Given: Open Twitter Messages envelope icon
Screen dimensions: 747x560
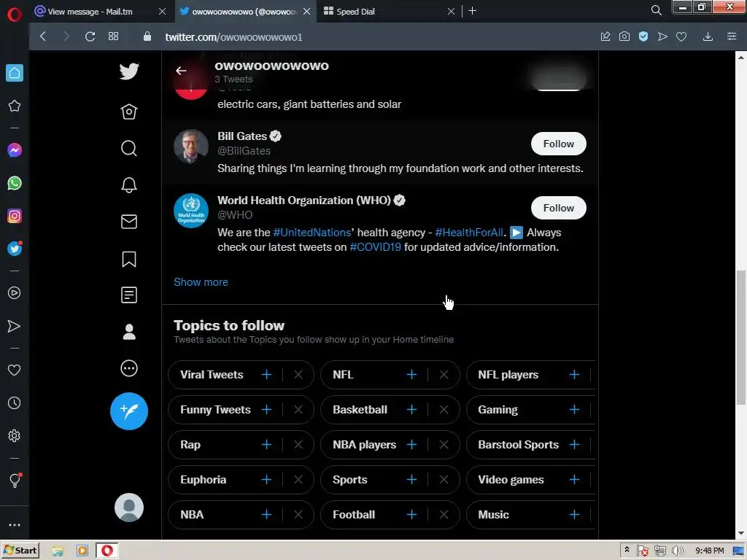Looking at the screenshot, I should [129, 222].
